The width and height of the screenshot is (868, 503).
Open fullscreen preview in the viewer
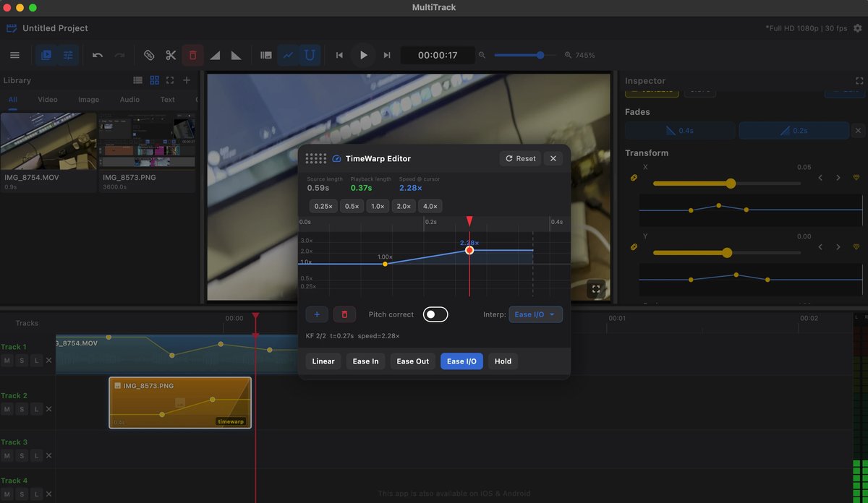coord(596,289)
